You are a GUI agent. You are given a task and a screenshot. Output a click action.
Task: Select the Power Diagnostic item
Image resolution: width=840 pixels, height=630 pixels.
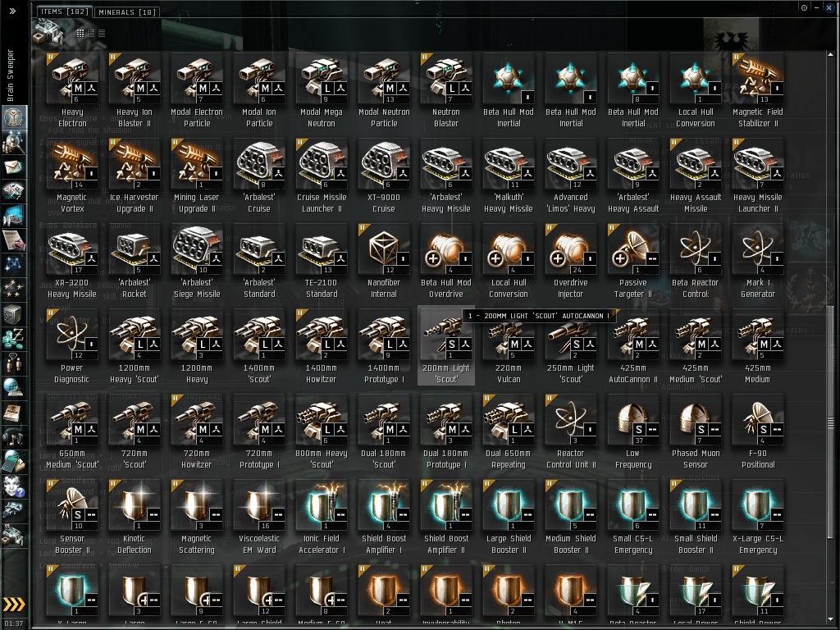point(72,347)
